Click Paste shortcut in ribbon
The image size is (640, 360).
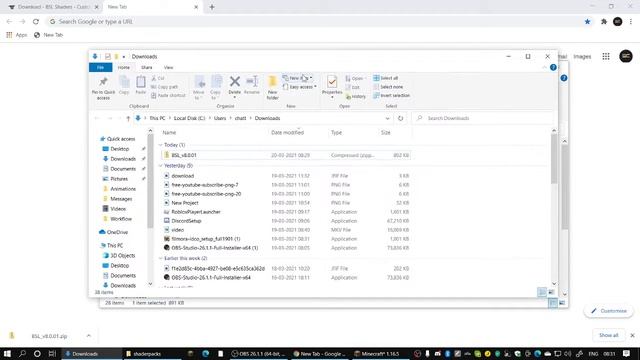click(168, 96)
